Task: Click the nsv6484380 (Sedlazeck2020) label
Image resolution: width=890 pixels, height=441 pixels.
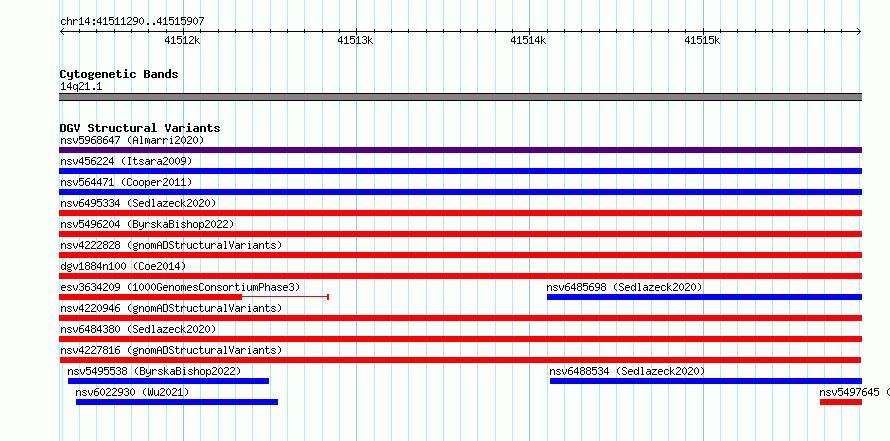Action: click(138, 329)
